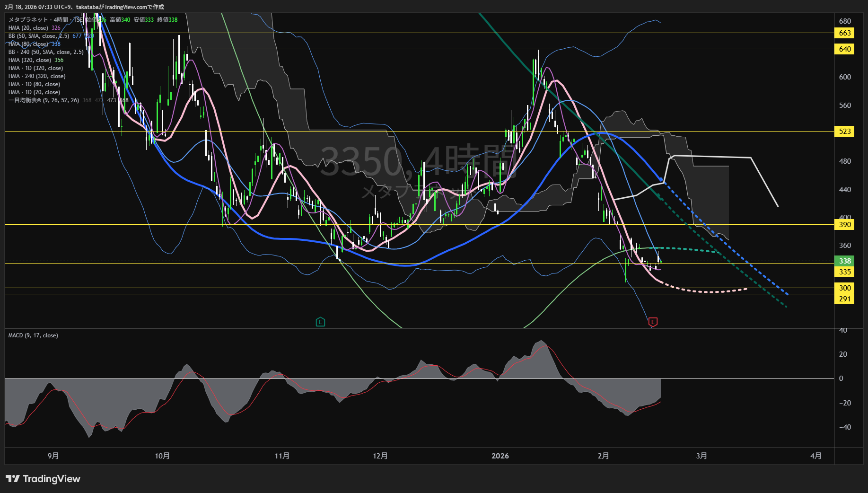Click the red earnings E marker
Image resolution: width=868 pixels, height=493 pixels.
click(x=653, y=322)
